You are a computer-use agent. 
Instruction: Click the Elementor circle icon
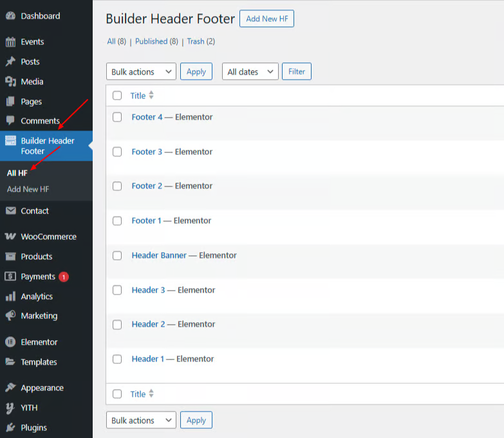coord(10,342)
